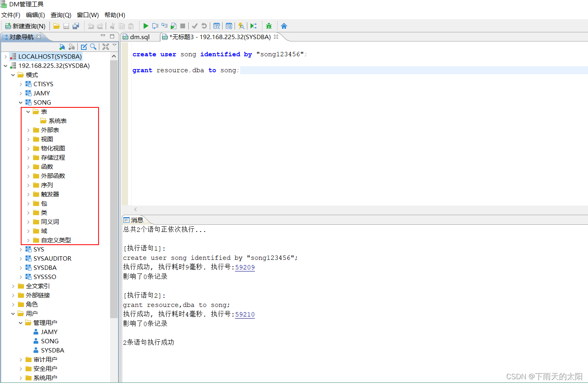
Task: Open the 编辑(E) menu
Action: pos(36,15)
